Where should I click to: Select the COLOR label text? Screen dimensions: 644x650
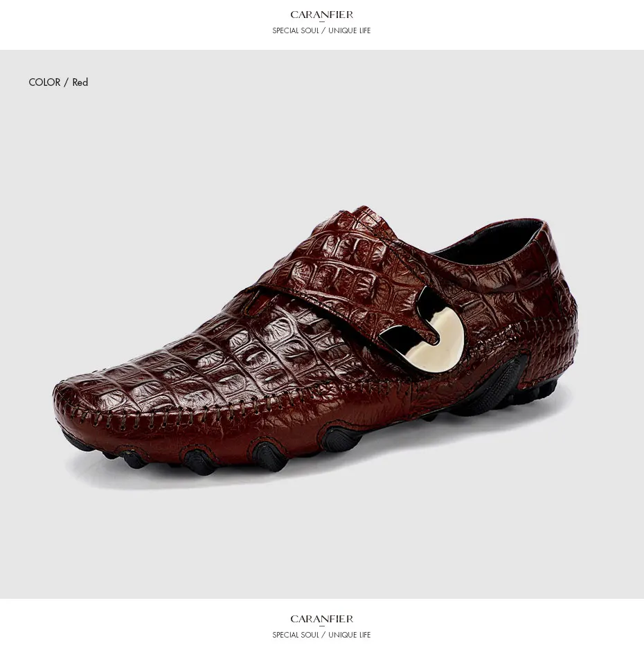[44, 82]
